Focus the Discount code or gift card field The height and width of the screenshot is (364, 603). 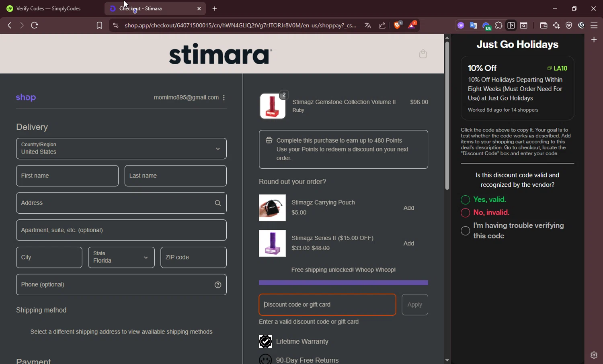[327, 305]
